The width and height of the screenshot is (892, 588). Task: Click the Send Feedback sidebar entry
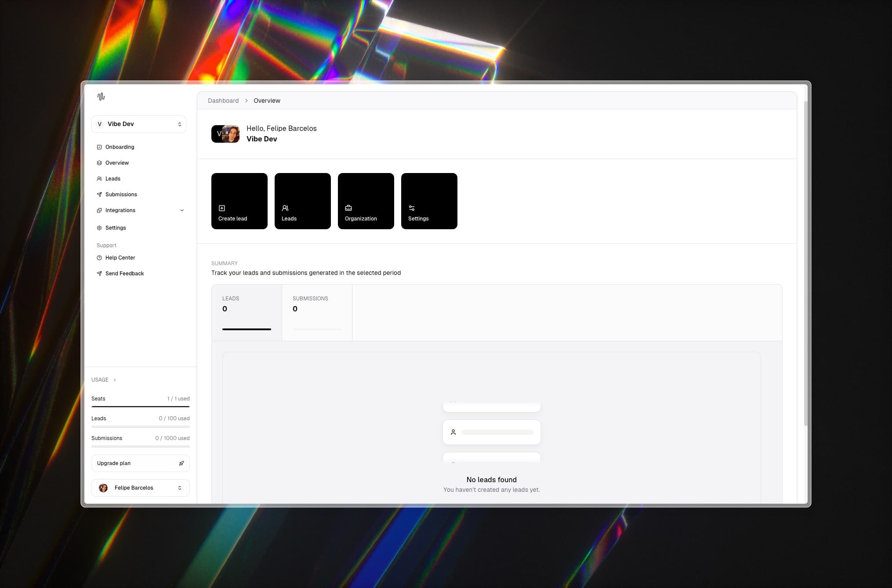pyautogui.click(x=124, y=273)
